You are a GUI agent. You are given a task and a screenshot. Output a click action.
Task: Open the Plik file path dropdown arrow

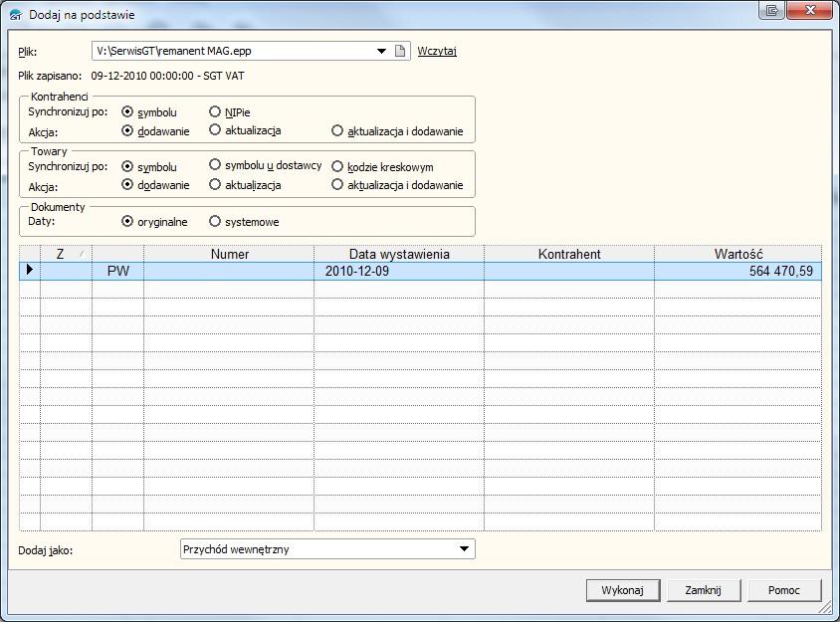coord(381,51)
